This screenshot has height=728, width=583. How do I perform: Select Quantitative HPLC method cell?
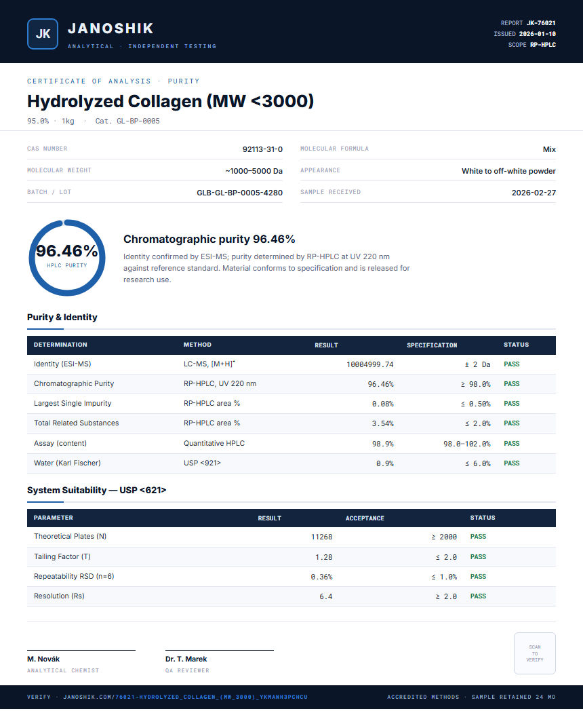[214, 444]
